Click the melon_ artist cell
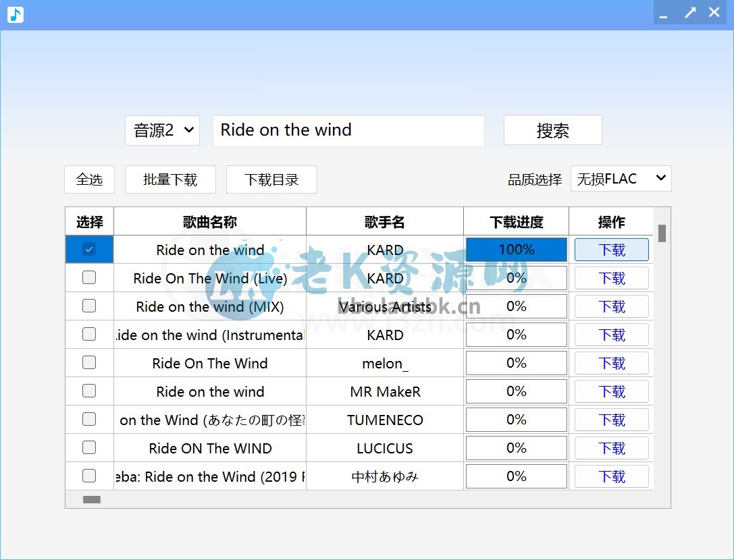 click(x=385, y=364)
